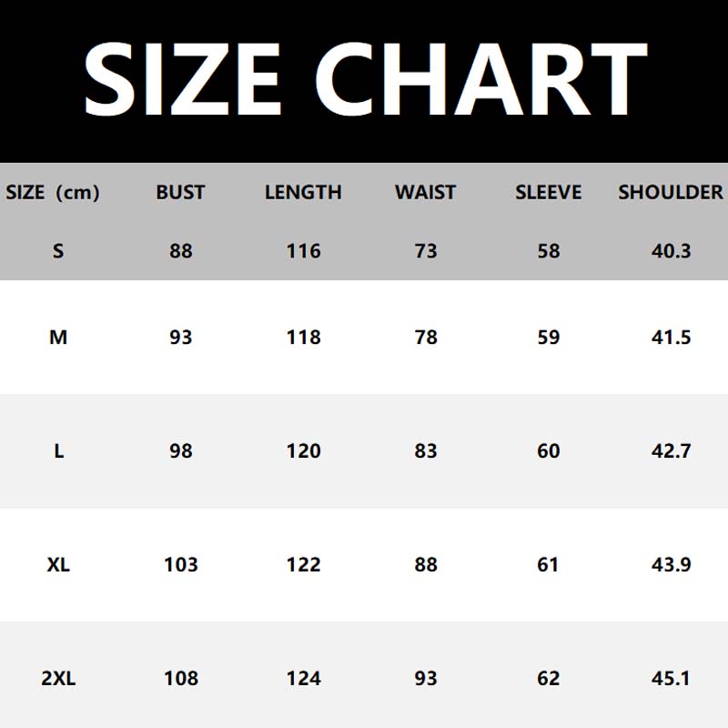
Task: Click the SHOULDER column header
Action: [x=671, y=192]
